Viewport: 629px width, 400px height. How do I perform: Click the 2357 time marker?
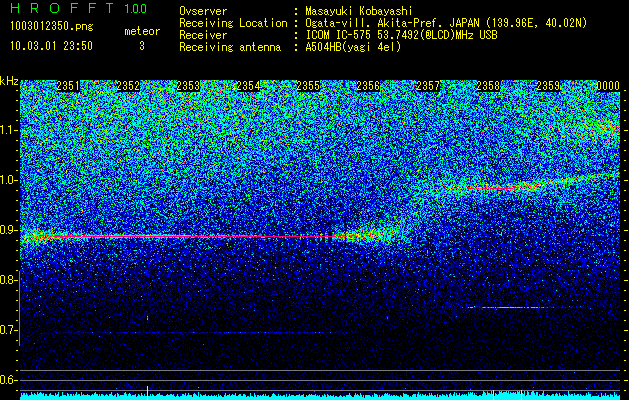point(428,86)
